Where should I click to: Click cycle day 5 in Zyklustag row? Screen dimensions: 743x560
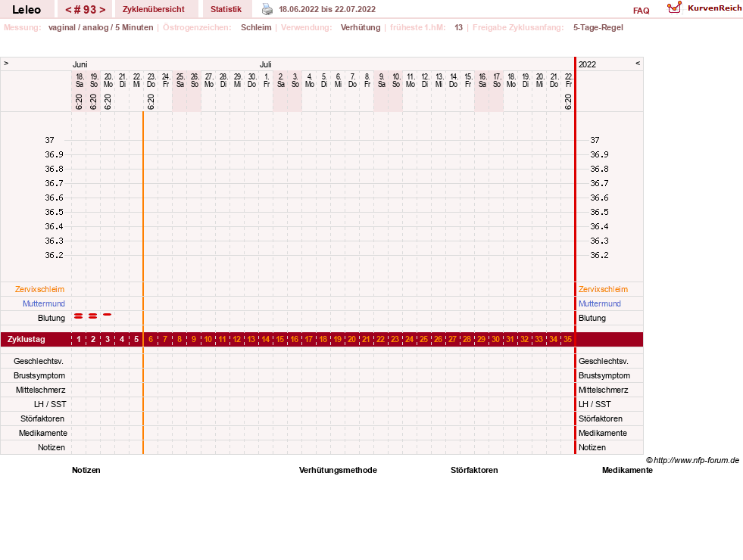point(136,340)
